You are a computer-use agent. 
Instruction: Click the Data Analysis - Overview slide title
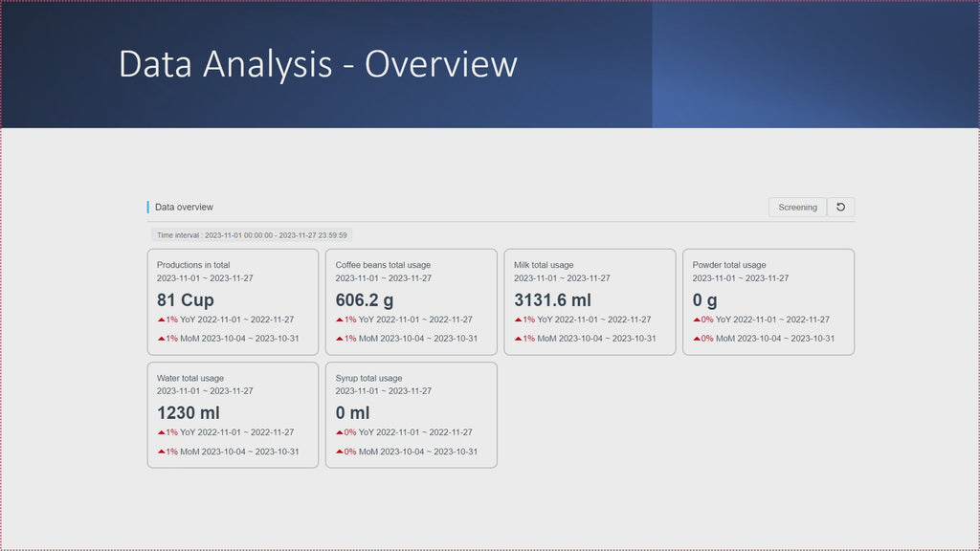tap(318, 64)
